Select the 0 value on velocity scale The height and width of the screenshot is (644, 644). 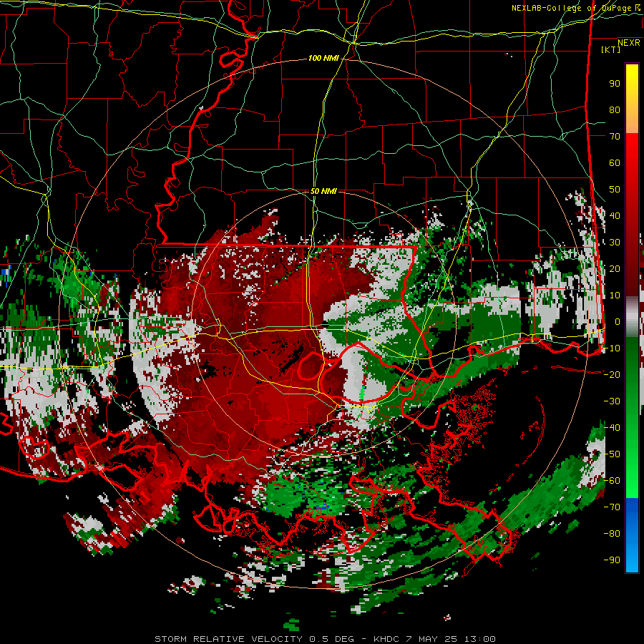(618, 321)
